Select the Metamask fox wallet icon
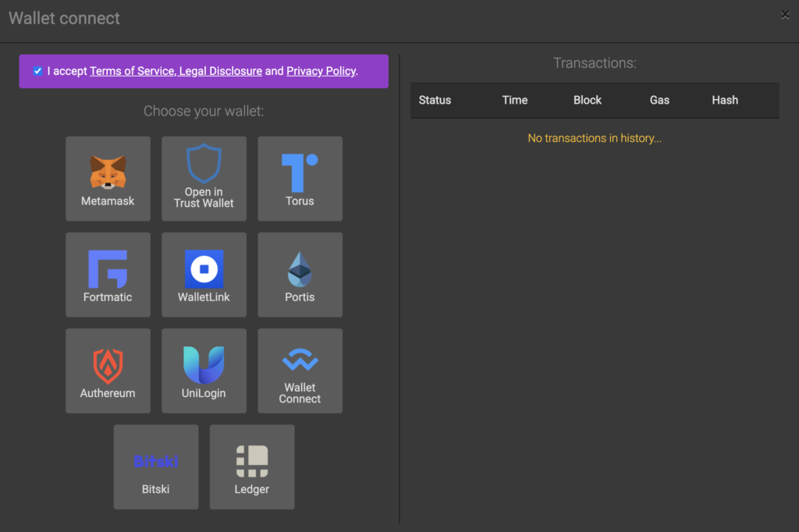 108,179
